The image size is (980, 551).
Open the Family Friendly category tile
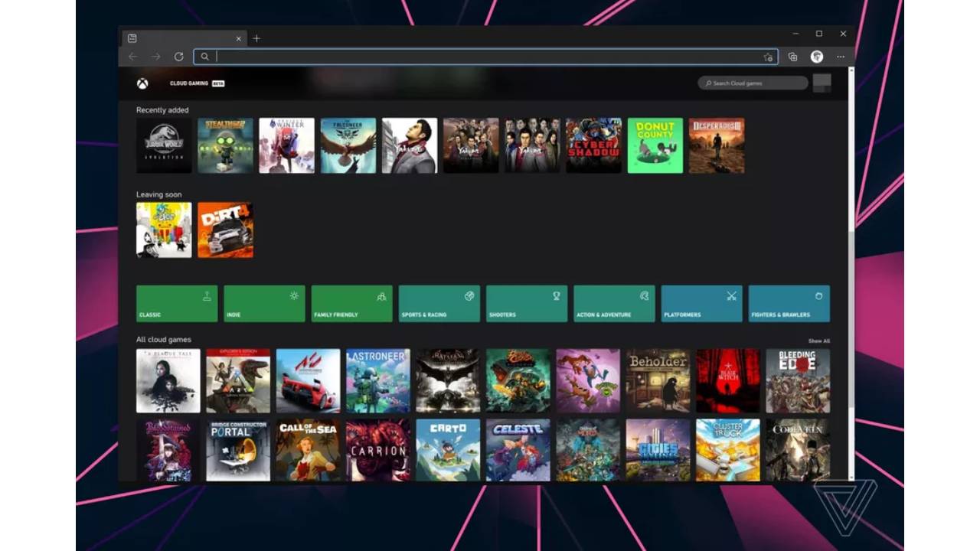(x=352, y=304)
